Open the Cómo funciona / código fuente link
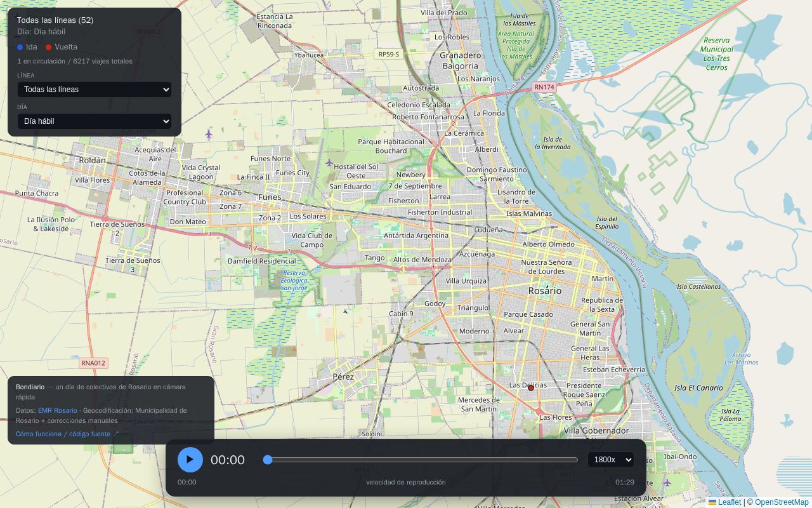The height and width of the screenshot is (508, 812). pos(67,434)
